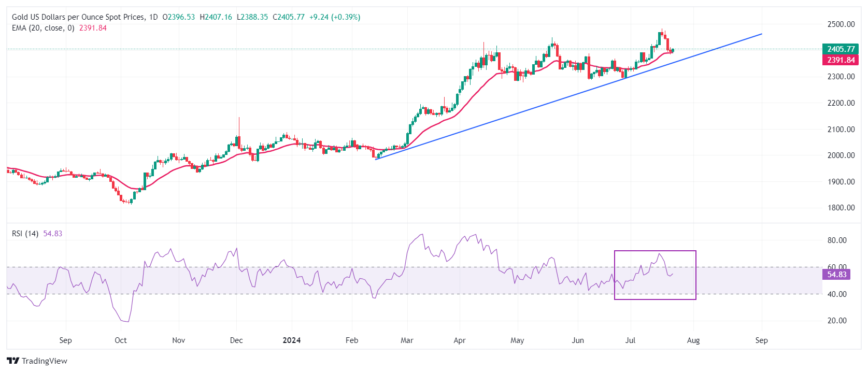Click the 80.00 level on the RSI axis

point(837,240)
